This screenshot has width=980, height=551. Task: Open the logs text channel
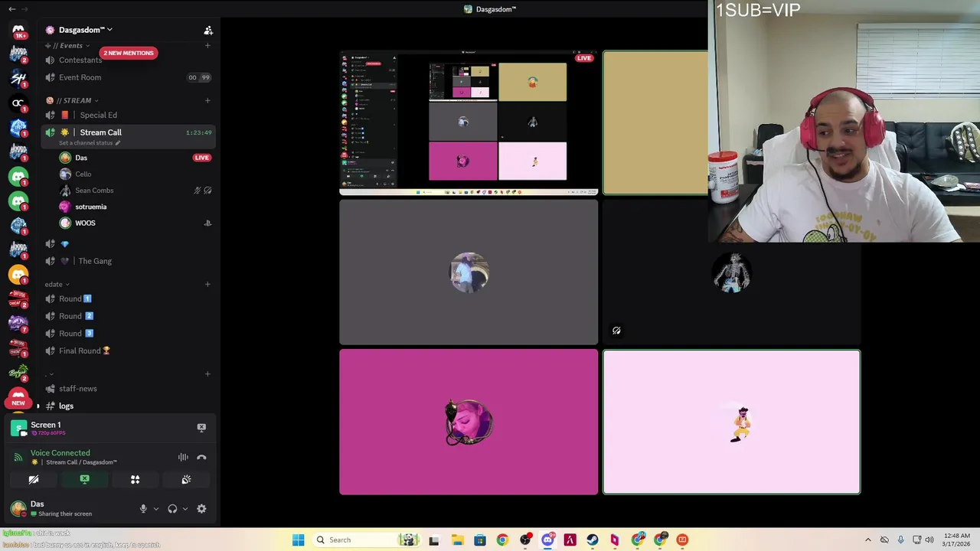126,406
